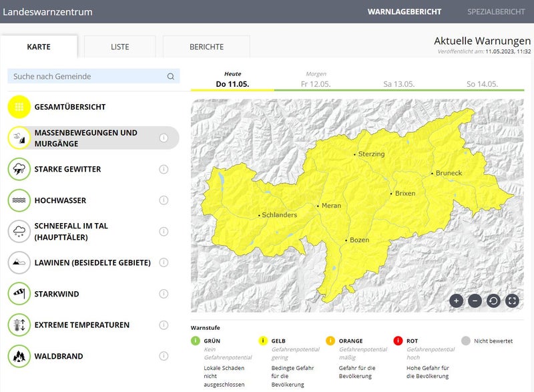
Task: Expand info for Hochwasser warning
Action: point(164,200)
